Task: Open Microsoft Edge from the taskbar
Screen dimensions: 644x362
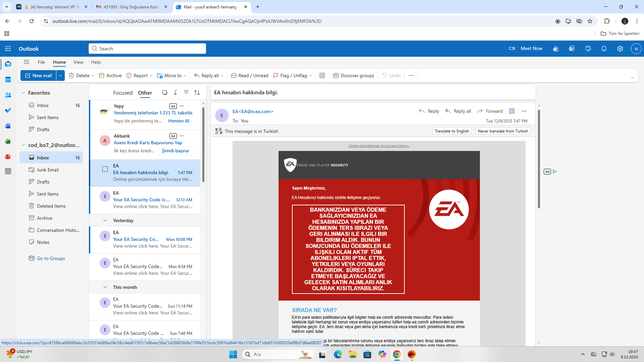Action: (338, 354)
